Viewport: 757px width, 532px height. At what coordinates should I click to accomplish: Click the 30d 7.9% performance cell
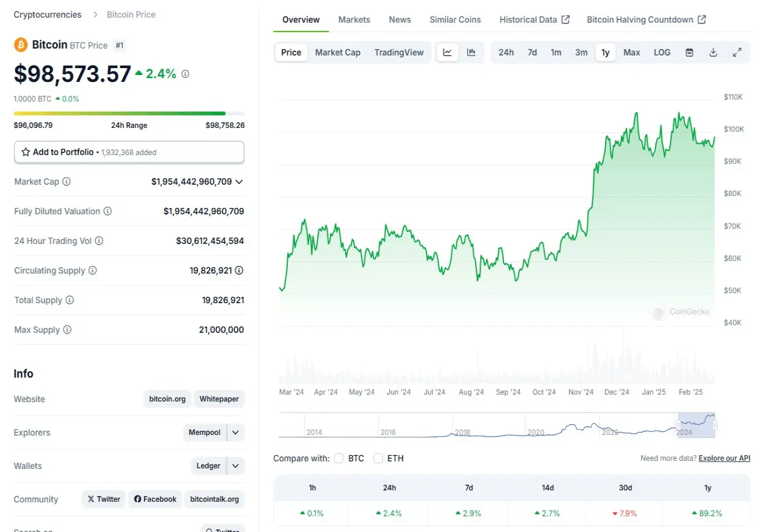tap(625, 514)
